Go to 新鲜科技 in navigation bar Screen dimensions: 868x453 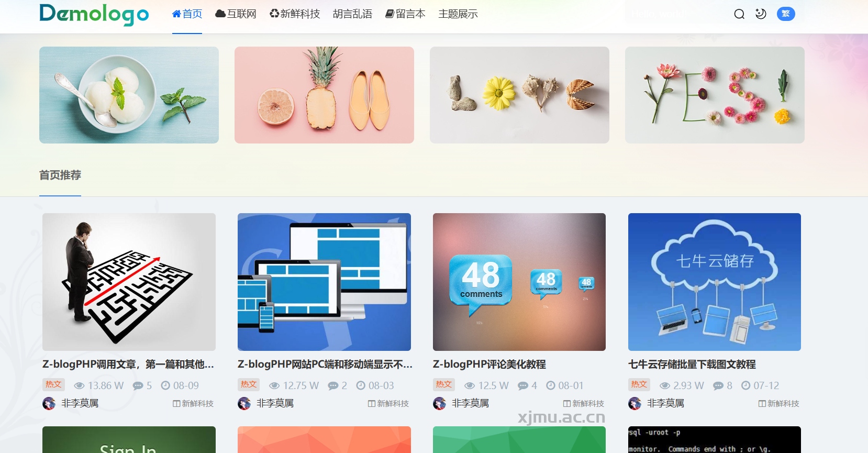click(294, 14)
